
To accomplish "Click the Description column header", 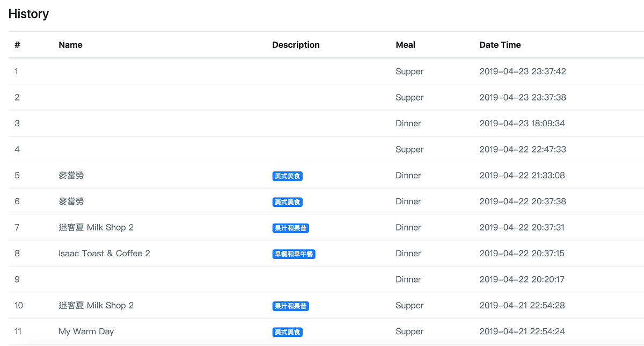I will pos(296,45).
